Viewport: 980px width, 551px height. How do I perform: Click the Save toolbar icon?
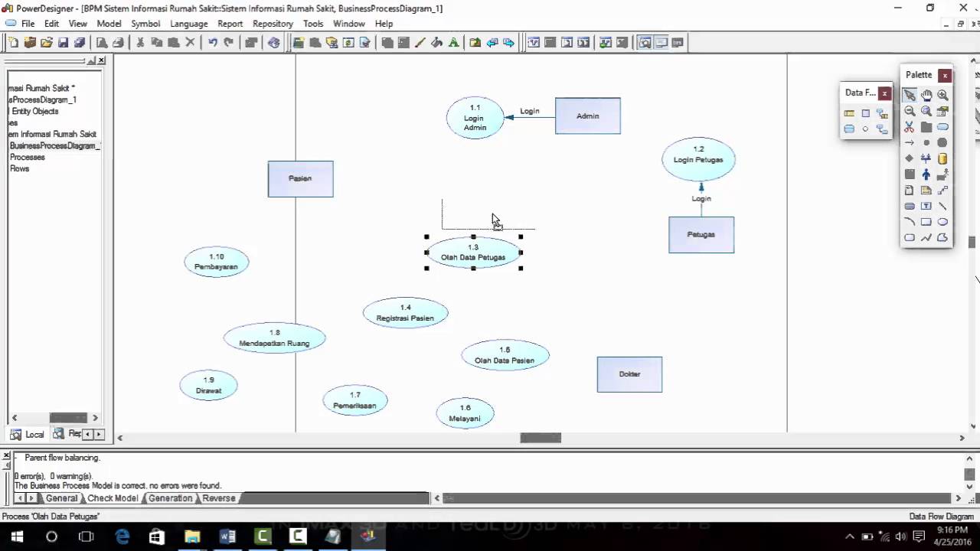[x=64, y=43]
